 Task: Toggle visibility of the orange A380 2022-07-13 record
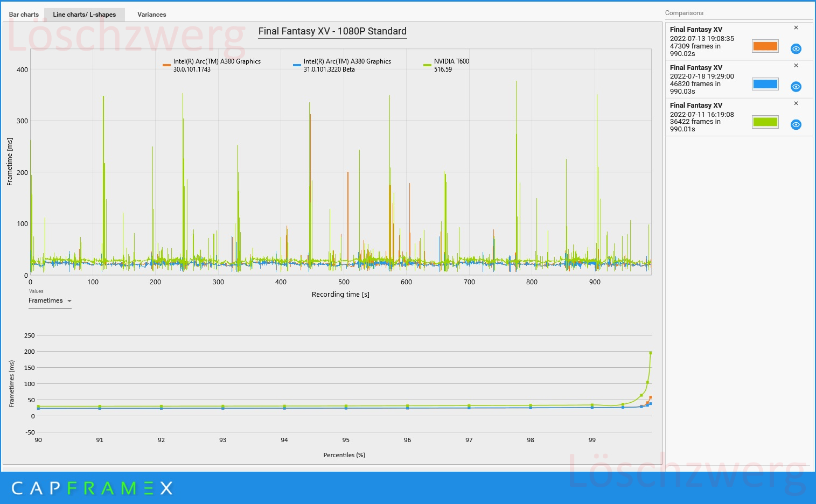point(796,49)
